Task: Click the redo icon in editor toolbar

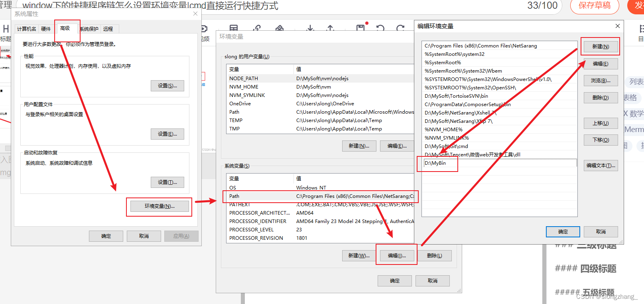Action: [400, 28]
